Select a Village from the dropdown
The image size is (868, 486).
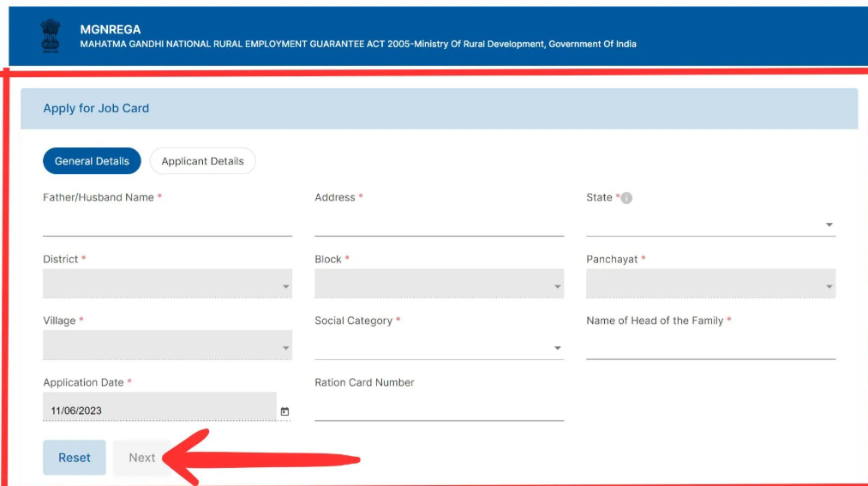[x=167, y=345]
